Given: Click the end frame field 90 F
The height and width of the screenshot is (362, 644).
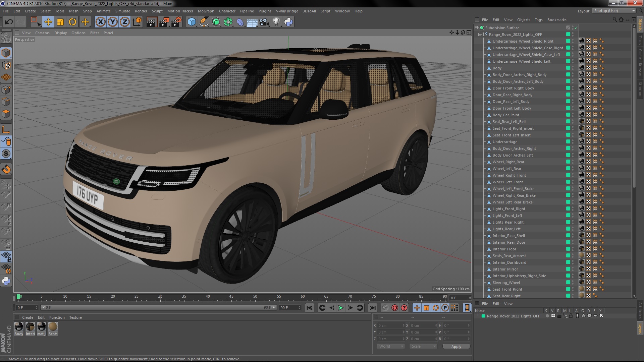Looking at the screenshot, I should pos(290,307).
